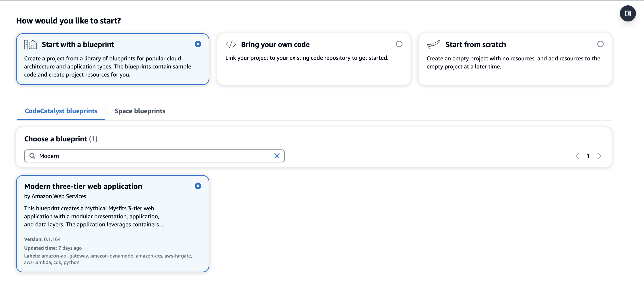
Task: Go to the next results page chevron
Action: pyautogui.click(x=600, y=156)
